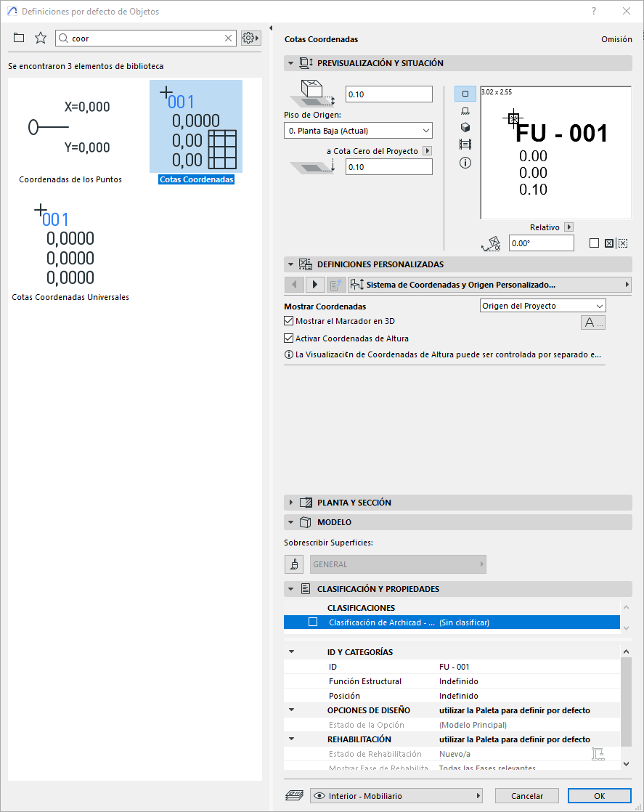Image resolution: width=644 pixels, height=812 pixels.
Task: Select the 3D view preview icon
Action: click(x=465, y=127)
